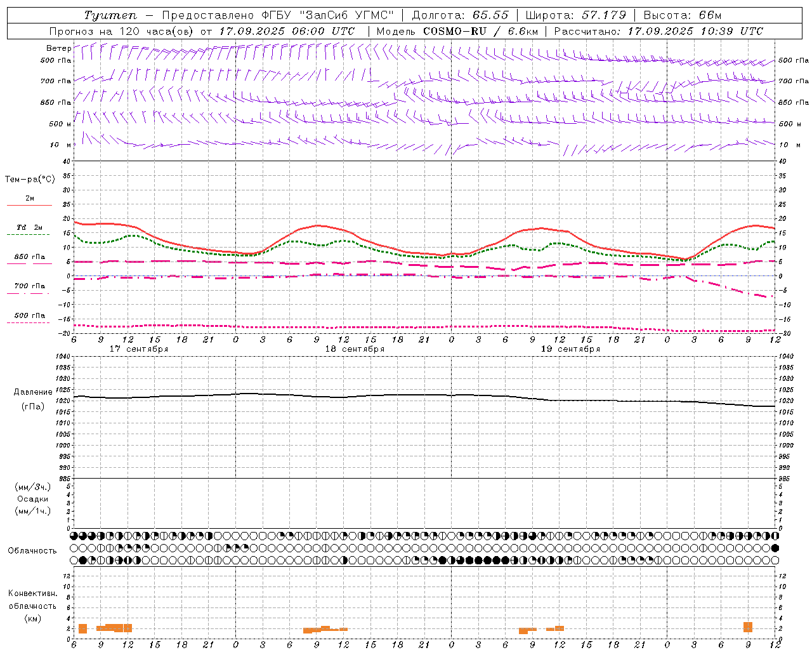This screenshot has height=650, width=812.
Task: Click the Рассчитано: 17.09.2025 10:39 UTC text
Action: [x=658, y=31]
